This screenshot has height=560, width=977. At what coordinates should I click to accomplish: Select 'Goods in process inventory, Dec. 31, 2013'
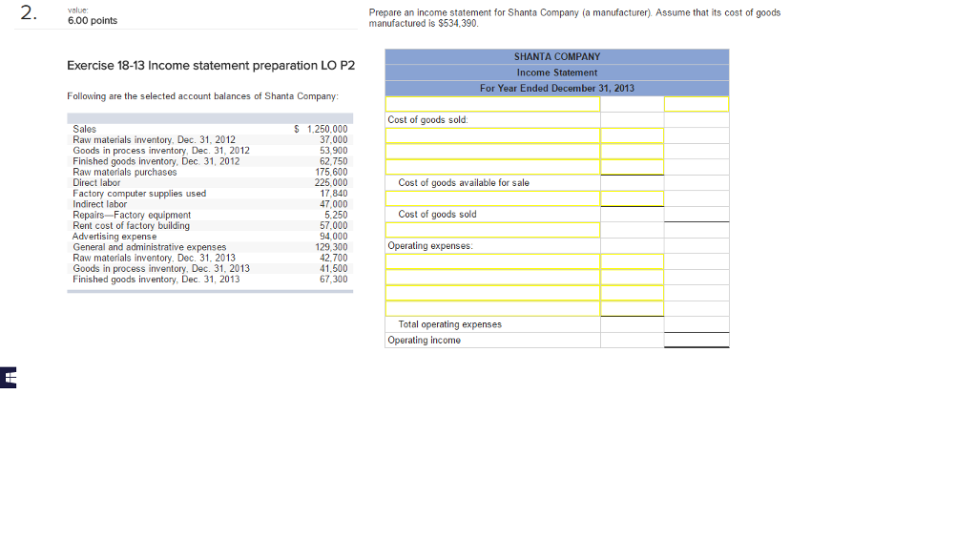pos(160,268)
